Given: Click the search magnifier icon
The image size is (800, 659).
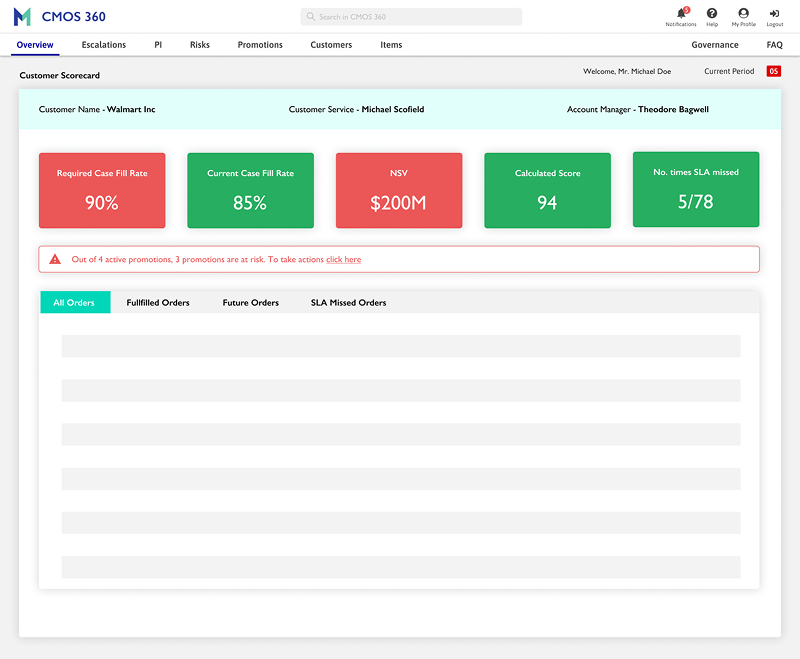Looking at the screenshot, I should click(311, 17).
